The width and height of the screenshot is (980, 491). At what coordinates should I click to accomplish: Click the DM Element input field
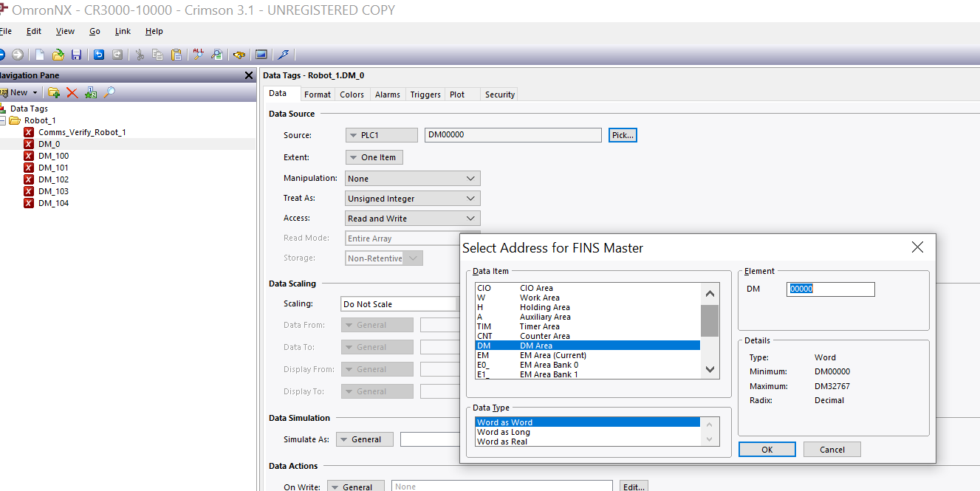pos(831,289)
